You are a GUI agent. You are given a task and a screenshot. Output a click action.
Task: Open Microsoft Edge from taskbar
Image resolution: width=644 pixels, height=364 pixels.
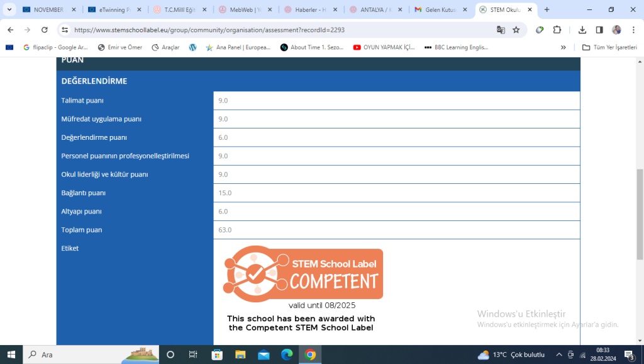pyautogui.click(x=287, y=355)
